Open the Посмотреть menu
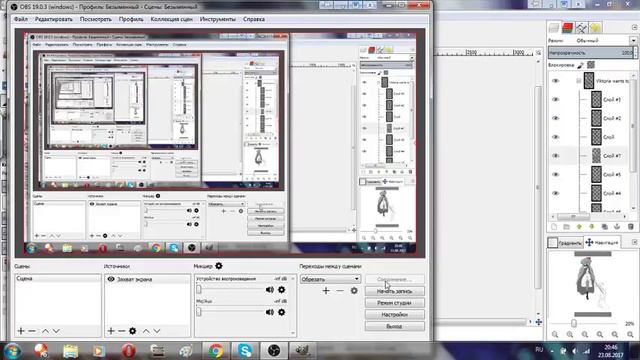 [x=96, y=19]
